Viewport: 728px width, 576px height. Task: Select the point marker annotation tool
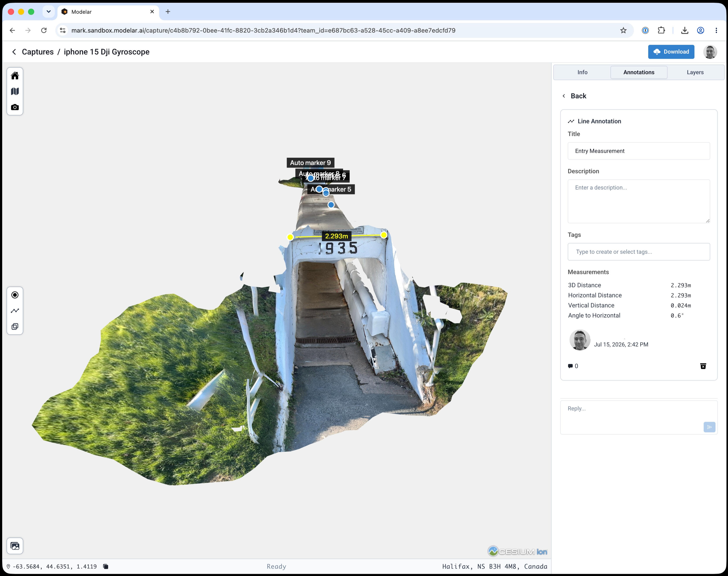tap(15, 295)
